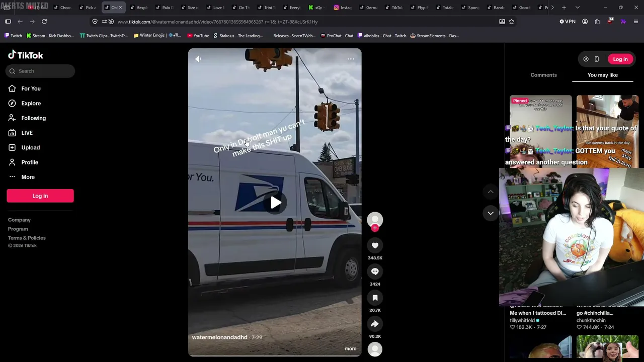Image resolution: width=644 pixels, height=362 pixels.
Task: Open watermelonandadhd username link
Action: click(220, 337)
